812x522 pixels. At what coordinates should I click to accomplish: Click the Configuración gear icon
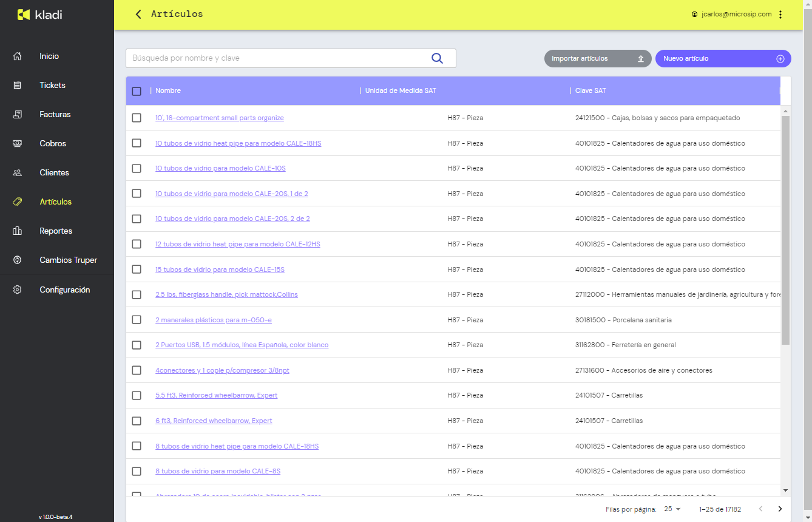click(18, 290)
